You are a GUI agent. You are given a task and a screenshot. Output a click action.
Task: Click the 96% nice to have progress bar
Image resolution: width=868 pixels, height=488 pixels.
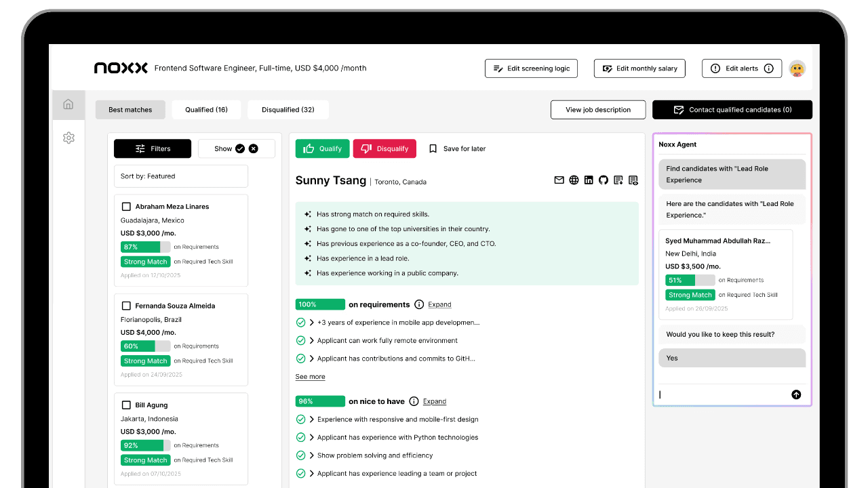(x=320, y=401)
